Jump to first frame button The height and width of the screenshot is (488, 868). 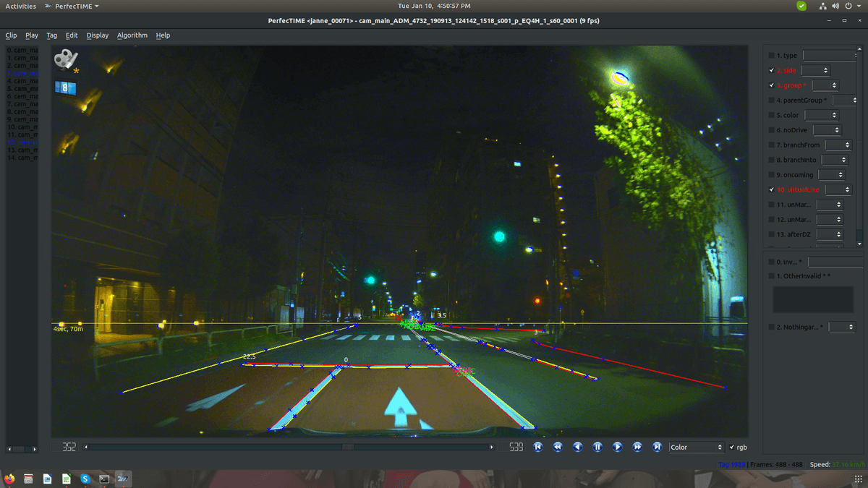coord(538,447)
